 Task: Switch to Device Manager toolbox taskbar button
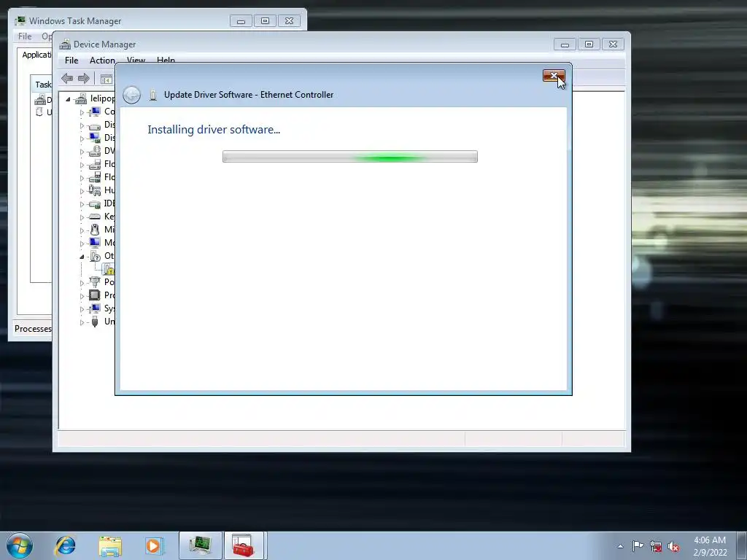(244, 545)
